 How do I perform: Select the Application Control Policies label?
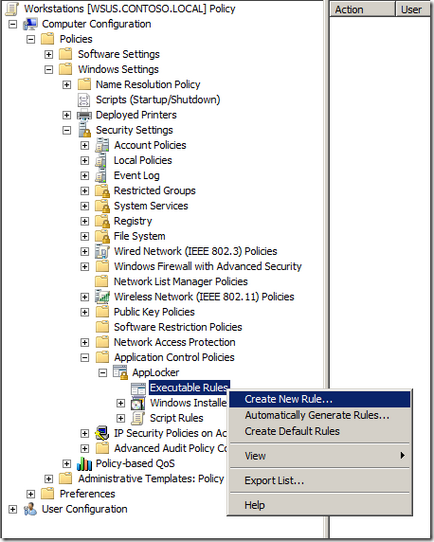174,357
